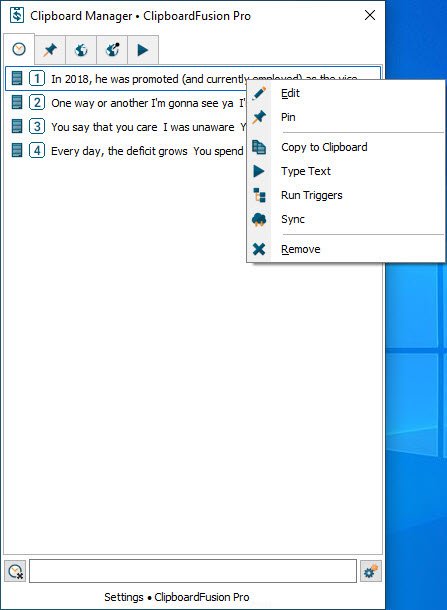Open settings with the gear icon
This screenshot has width=447, height=610.
(x=371, y=571)
